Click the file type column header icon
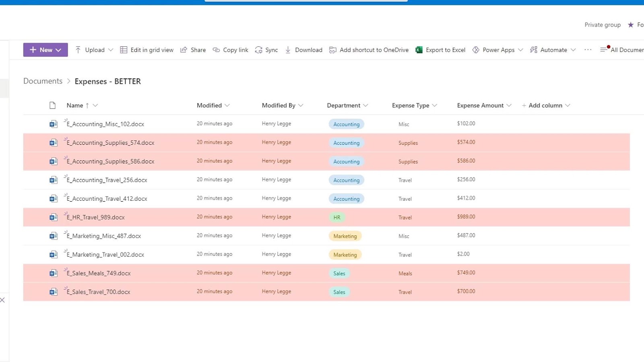 click(52, 105)
